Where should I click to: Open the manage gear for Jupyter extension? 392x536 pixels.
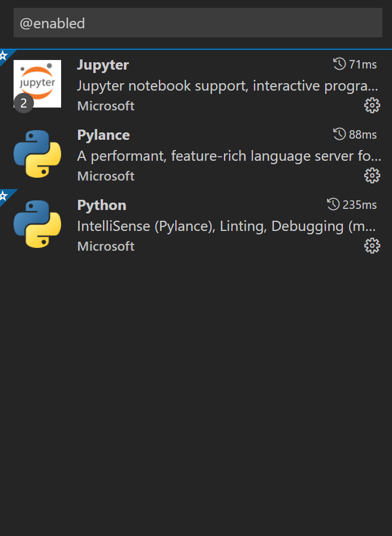(x=372, y=105)
